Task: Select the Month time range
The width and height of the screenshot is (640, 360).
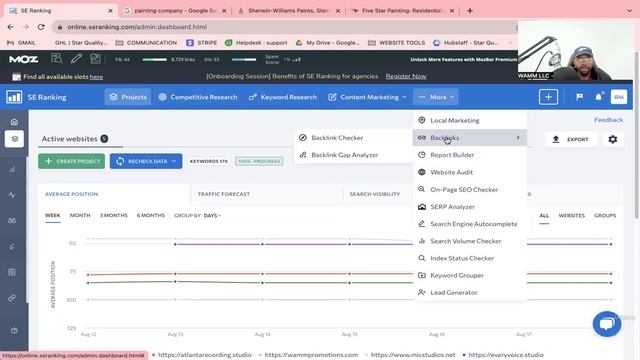Action: (x=80, y=215)
